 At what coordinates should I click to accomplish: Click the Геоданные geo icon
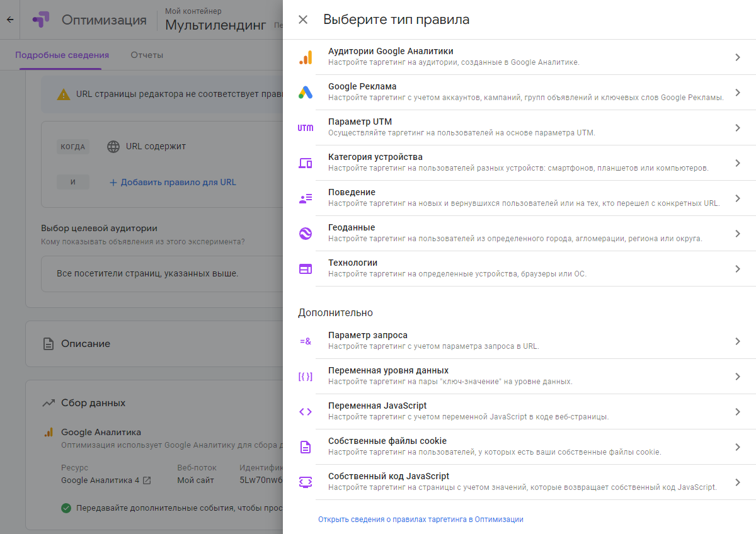(x=306, y=234)
